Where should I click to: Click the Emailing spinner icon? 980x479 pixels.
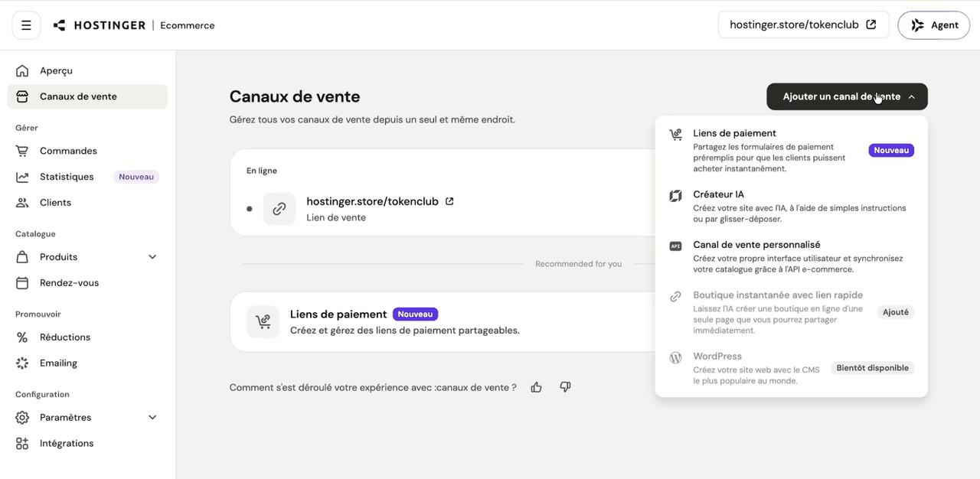pyautogui.click(x=22, y=363)
